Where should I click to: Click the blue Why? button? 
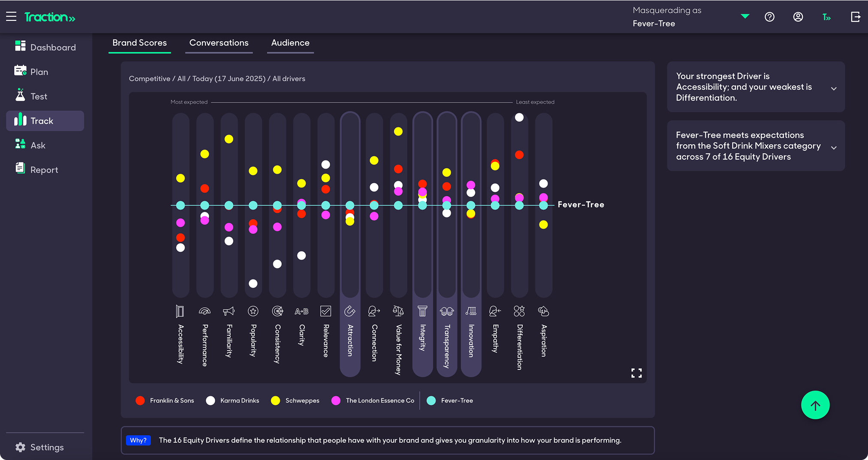point(138,440)
